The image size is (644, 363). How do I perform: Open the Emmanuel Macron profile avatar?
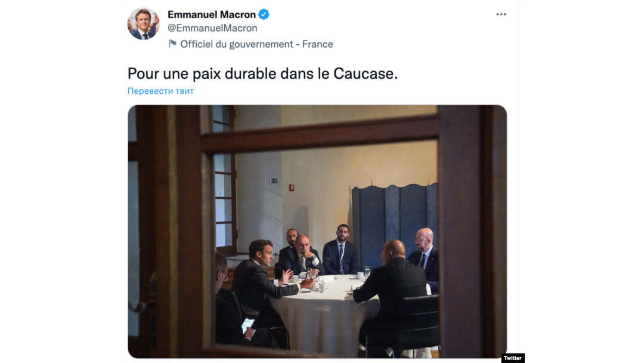tap(143, 23)
